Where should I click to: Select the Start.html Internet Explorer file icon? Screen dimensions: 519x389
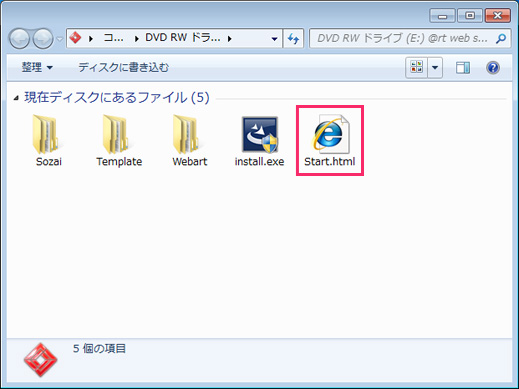click(330, 134)
